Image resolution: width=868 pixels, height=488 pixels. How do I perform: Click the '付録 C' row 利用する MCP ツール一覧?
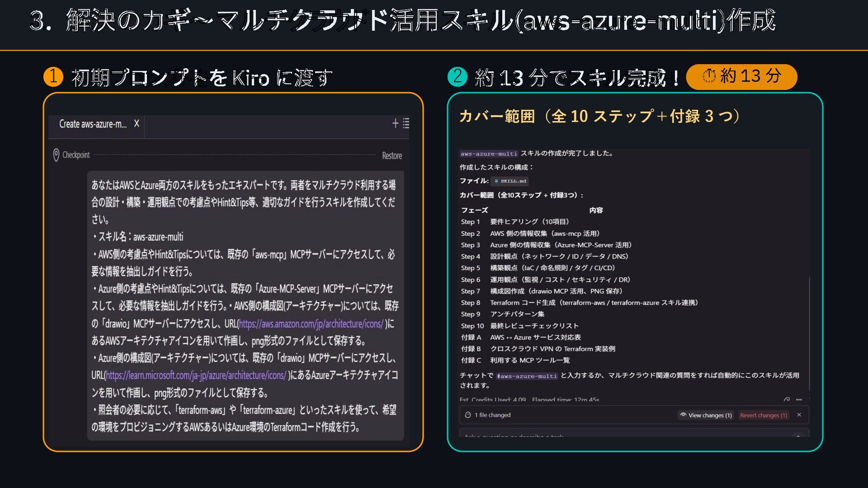[515, 361]
